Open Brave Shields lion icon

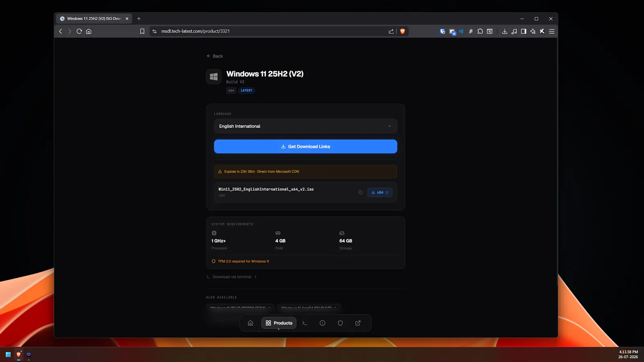click(402, 31)
